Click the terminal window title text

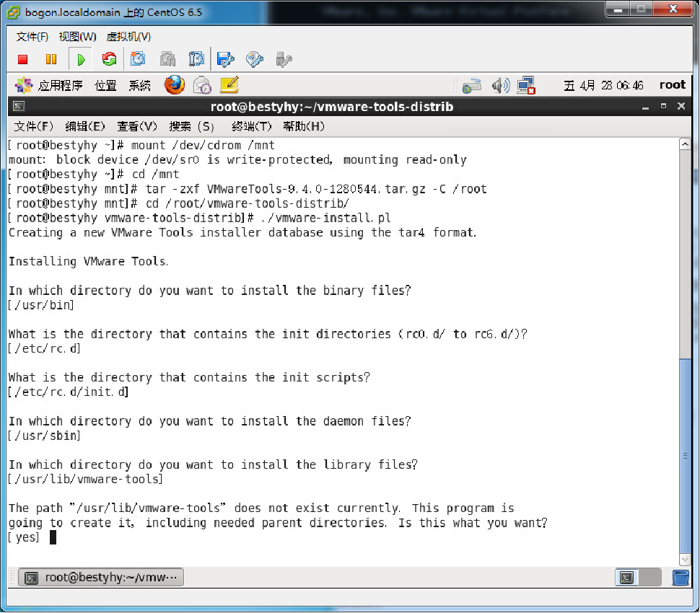click(x=332, y=107)
